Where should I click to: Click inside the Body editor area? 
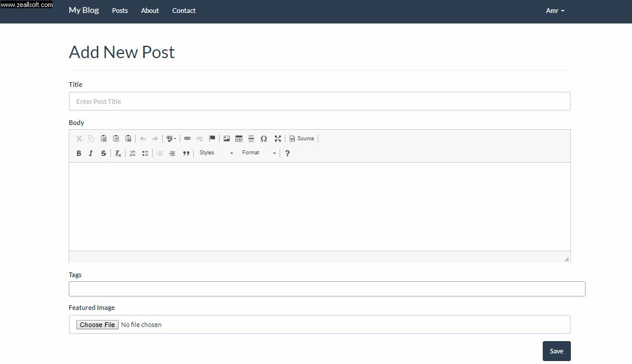pyautogui.click(x=320, y=207)
